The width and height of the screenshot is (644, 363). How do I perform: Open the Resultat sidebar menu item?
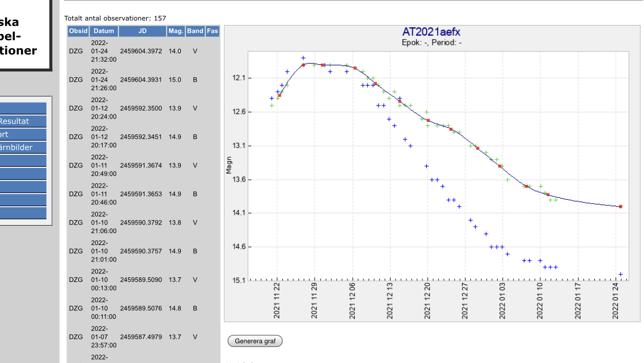pos(23,121)
